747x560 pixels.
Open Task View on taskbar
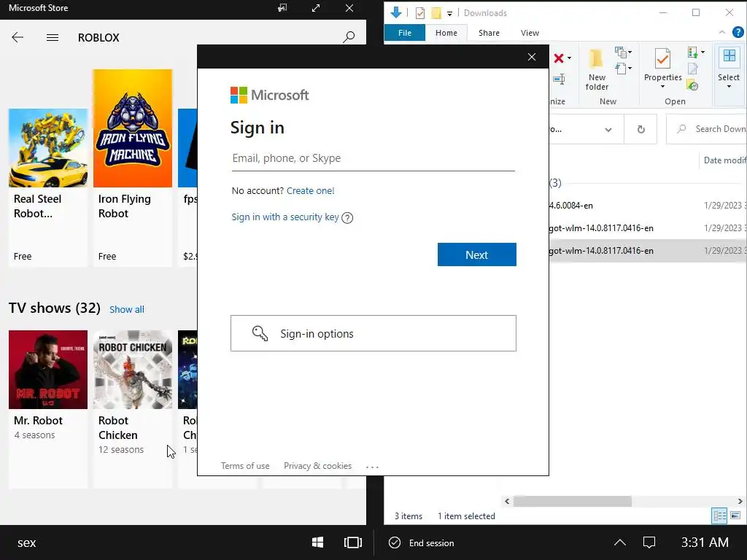(352, 542)
